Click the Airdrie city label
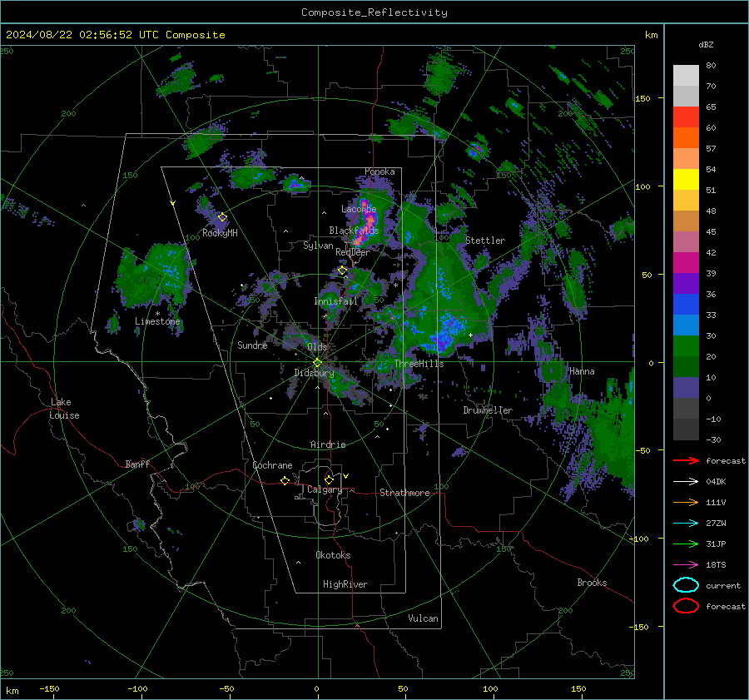This screenshot has width=749, height=700. pyautogui.click(x=328, y=444)
